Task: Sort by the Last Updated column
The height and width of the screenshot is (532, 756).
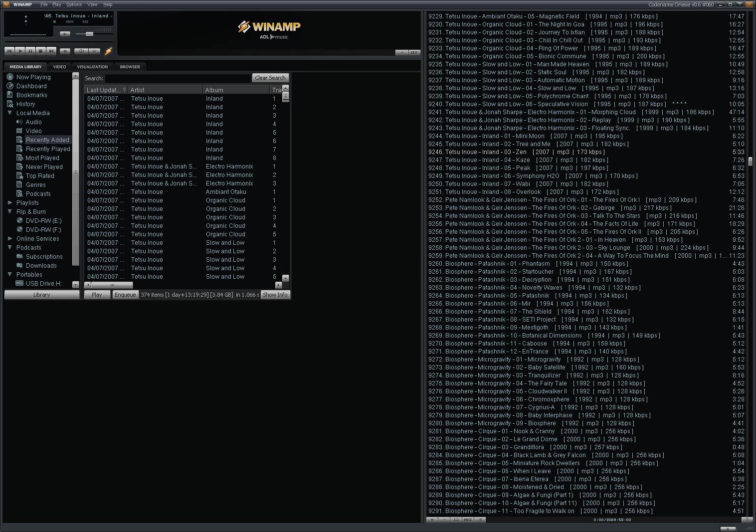Action: (x=106, y=90)
